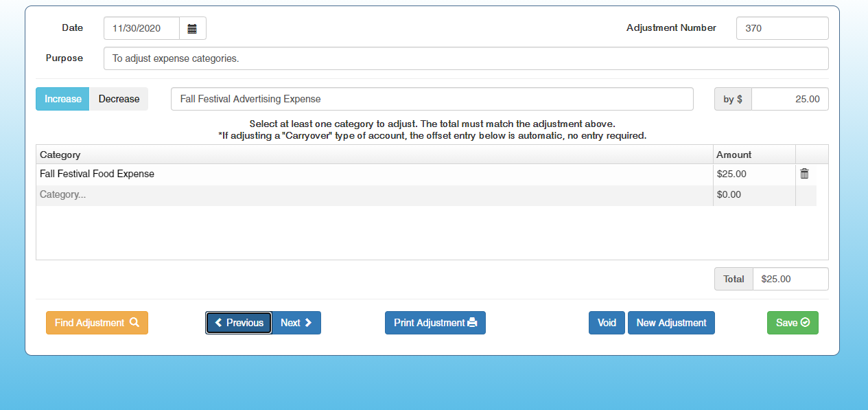Viewport: 868px width, 410px height.
Task: Save the adjustment
Action: 793,323
